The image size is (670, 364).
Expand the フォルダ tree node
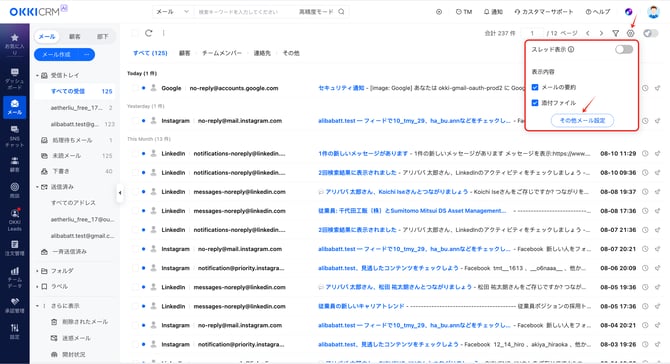click(37, 271)
